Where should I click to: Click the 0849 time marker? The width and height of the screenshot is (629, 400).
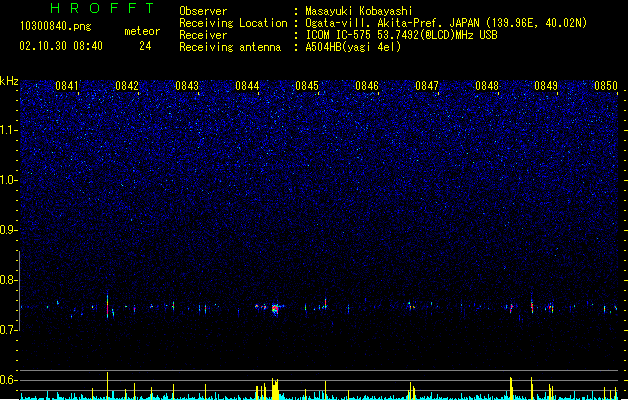click(546, 86)
